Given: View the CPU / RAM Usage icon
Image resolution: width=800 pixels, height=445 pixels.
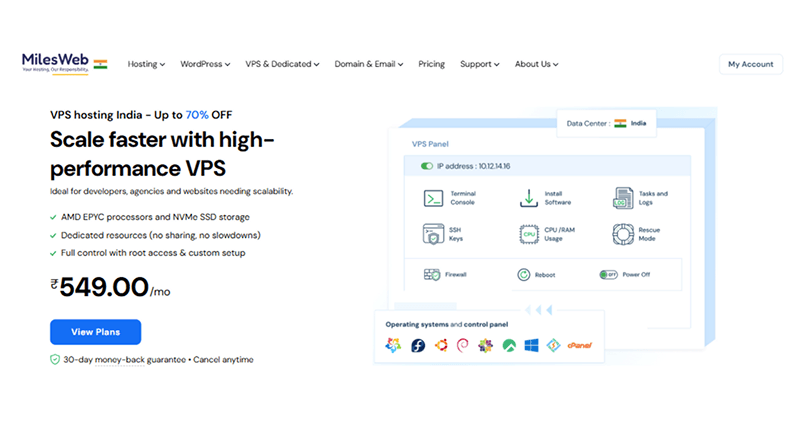Looking at the screenshot, I should pyautogui.click(x=529, y=234).
